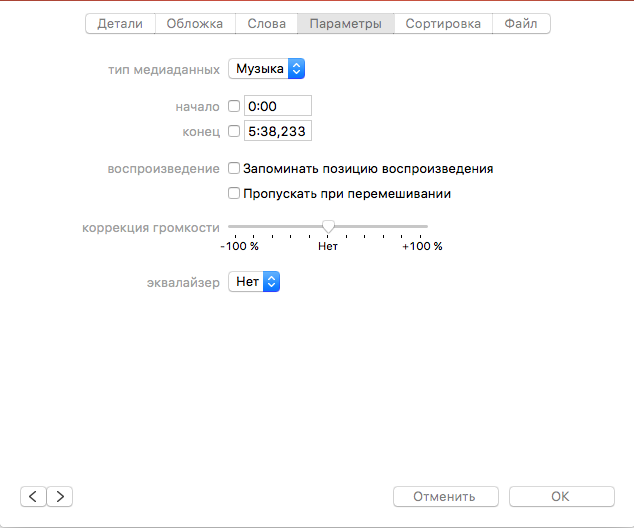The height and width of the screenshot is (528, 634).
Task: Go to the previous track with the left arrow
Action: 33,496
